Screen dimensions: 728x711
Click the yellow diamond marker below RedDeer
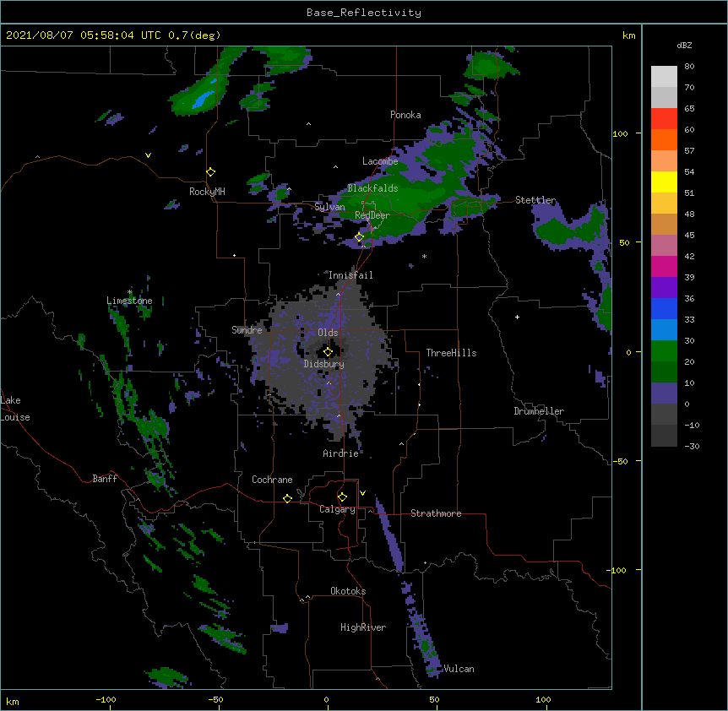tap(359, 237)
